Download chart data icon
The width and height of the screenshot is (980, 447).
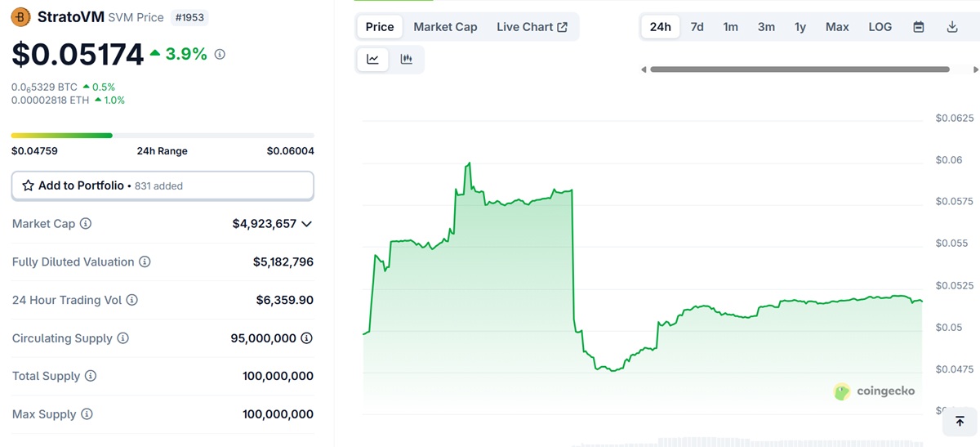point(952,27)
